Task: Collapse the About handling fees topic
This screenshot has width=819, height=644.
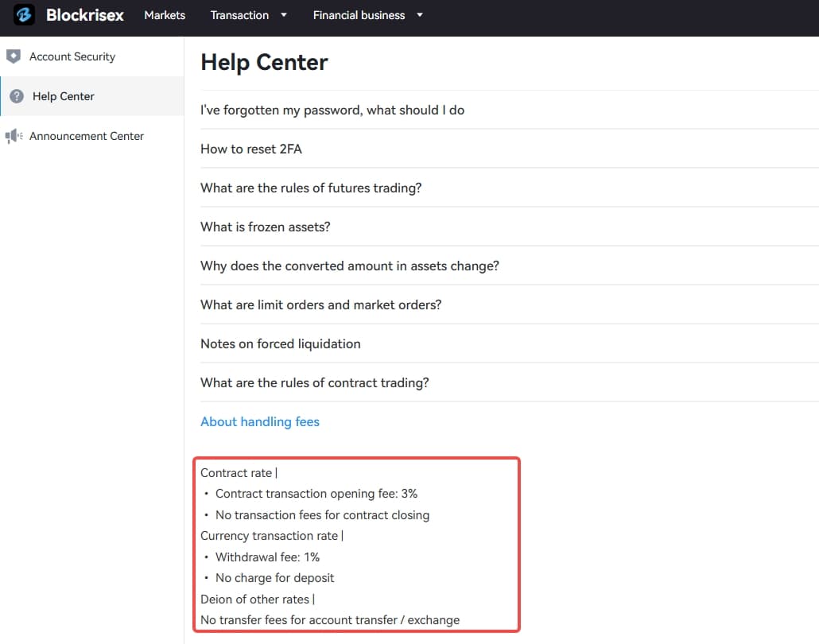Action: 260,421
